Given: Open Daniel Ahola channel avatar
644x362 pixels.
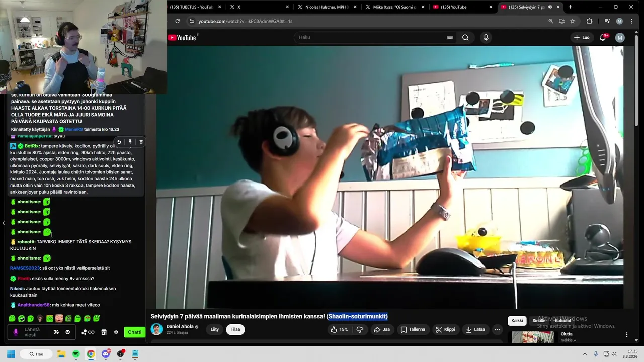Looking at the screenshot, I should coord(156,329).
